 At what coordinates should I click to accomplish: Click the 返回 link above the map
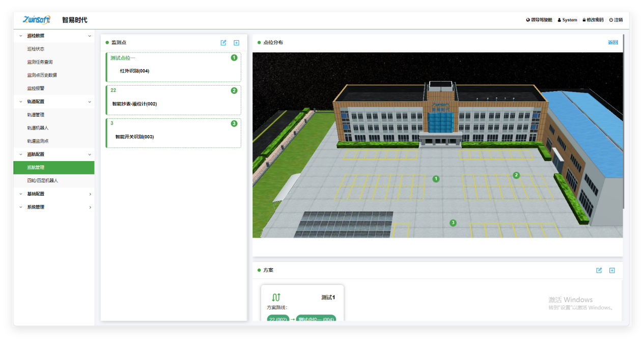click(612, 42)
